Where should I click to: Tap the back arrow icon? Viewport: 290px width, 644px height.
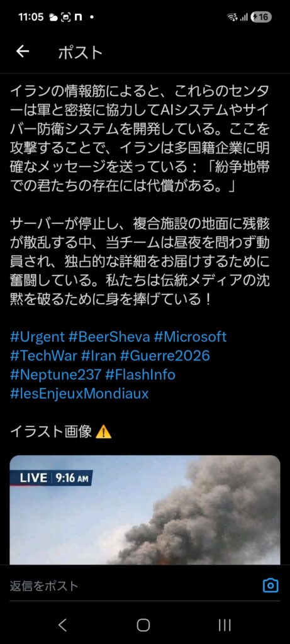(x=23, y=52)
